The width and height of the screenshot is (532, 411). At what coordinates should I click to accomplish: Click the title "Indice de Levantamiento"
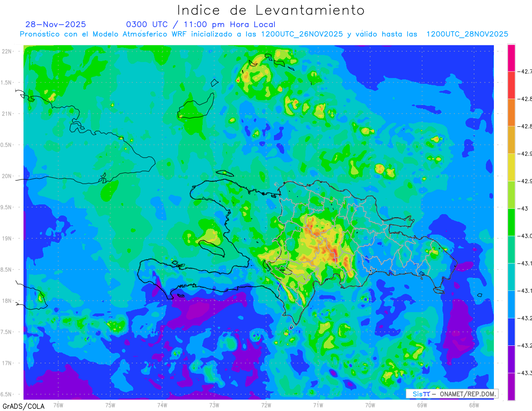271,10
